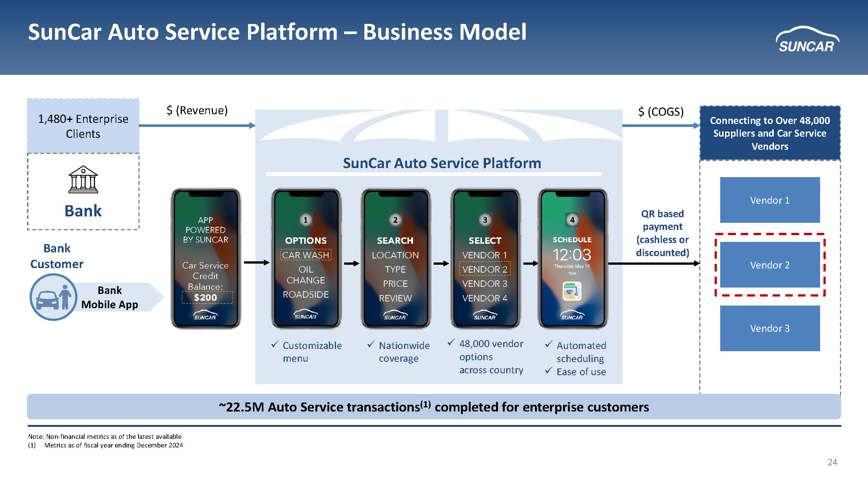Click the maps app icon on the schedule phone
Screen dimensions: 868x486
(572, 291)
